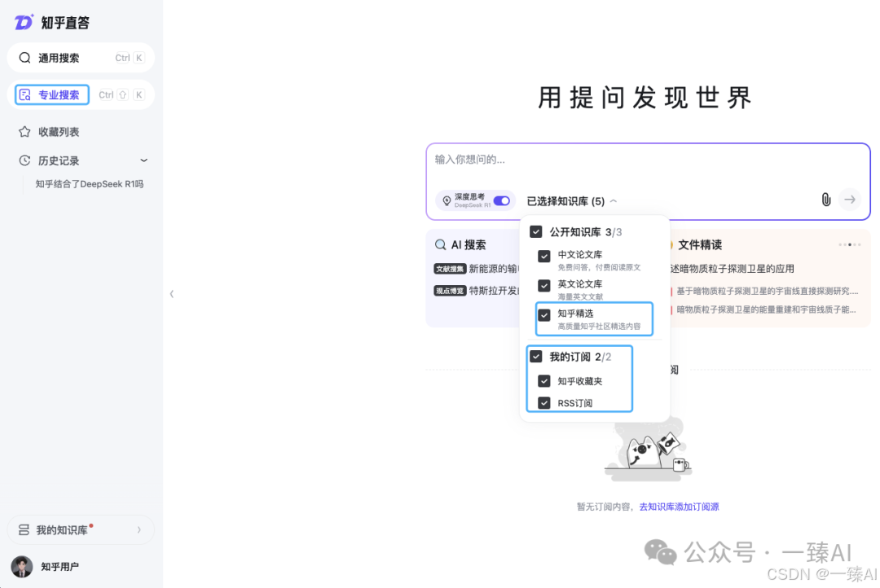
Task: Click the paperclip attach file icon
Action: 826,200
